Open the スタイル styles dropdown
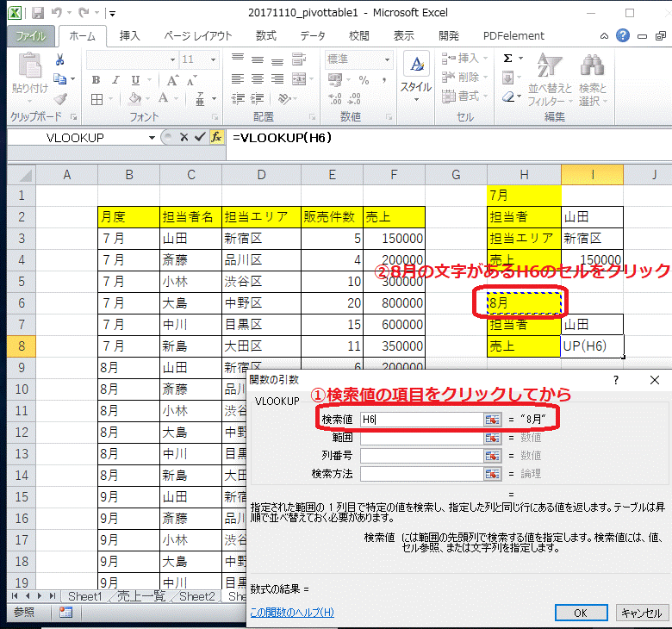 tap(416, 77)
